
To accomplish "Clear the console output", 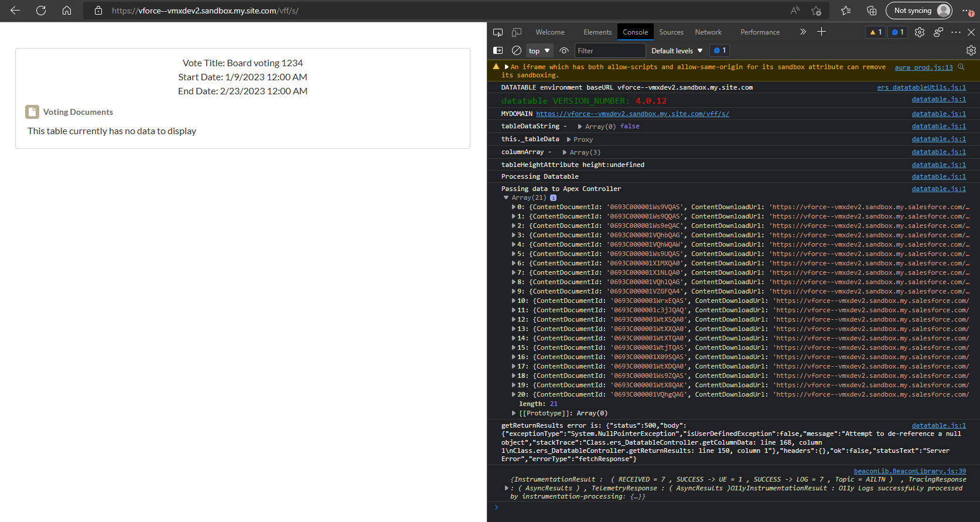I will (517, 50).
